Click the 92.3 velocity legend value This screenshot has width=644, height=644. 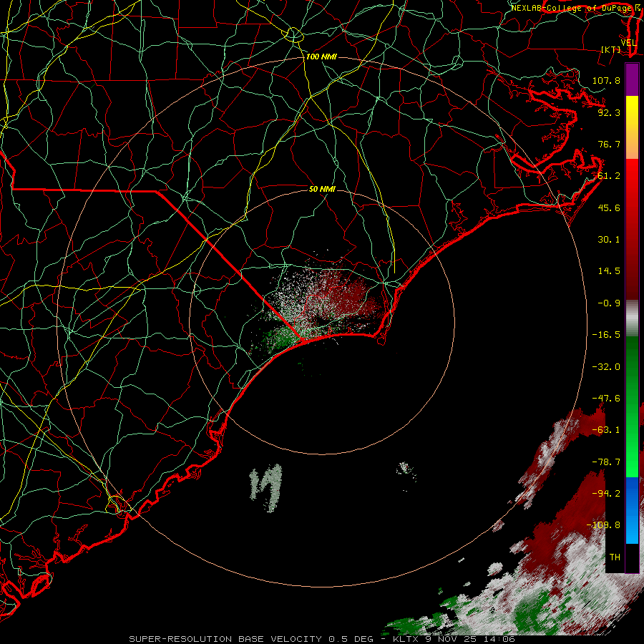click(609, 112)
